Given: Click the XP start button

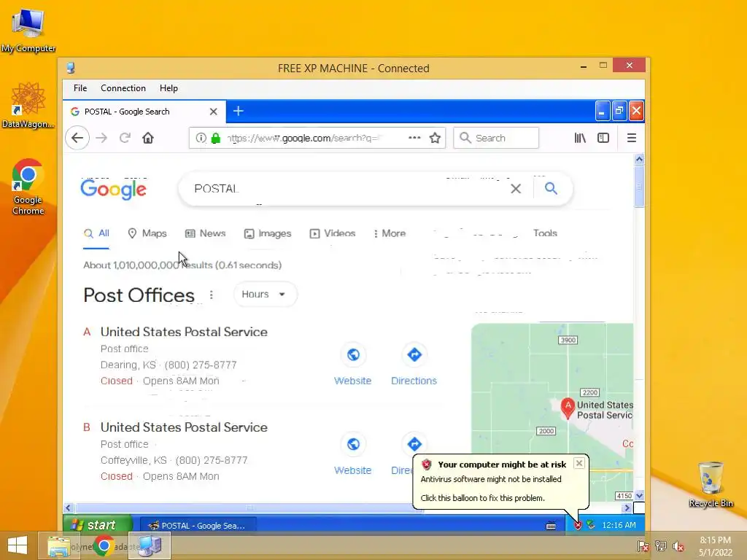Looking at the screenshot, I should point(98,525).
